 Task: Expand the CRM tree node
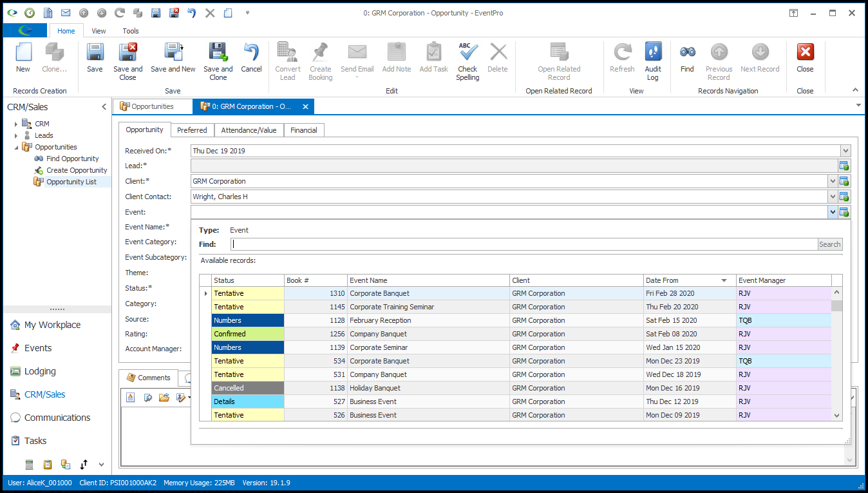point(16,124)
